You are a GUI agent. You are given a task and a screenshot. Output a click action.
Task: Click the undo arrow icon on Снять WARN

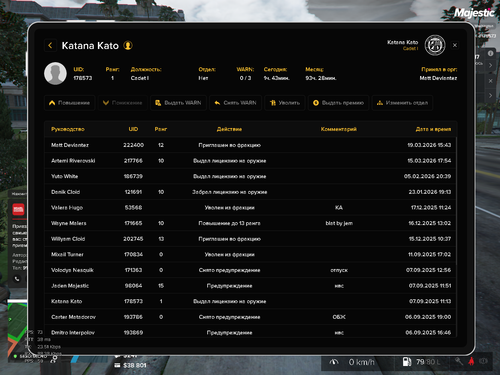[x=217, y=103]
